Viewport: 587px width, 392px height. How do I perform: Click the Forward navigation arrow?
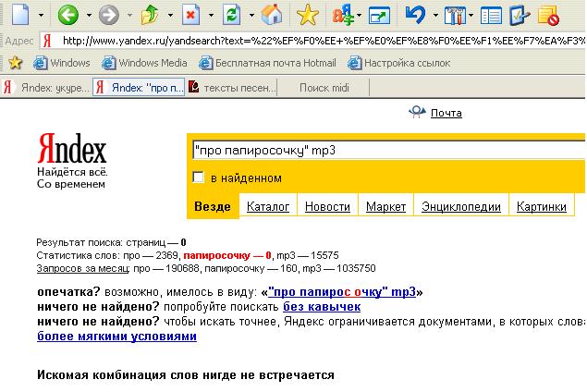tap(108, 16)
